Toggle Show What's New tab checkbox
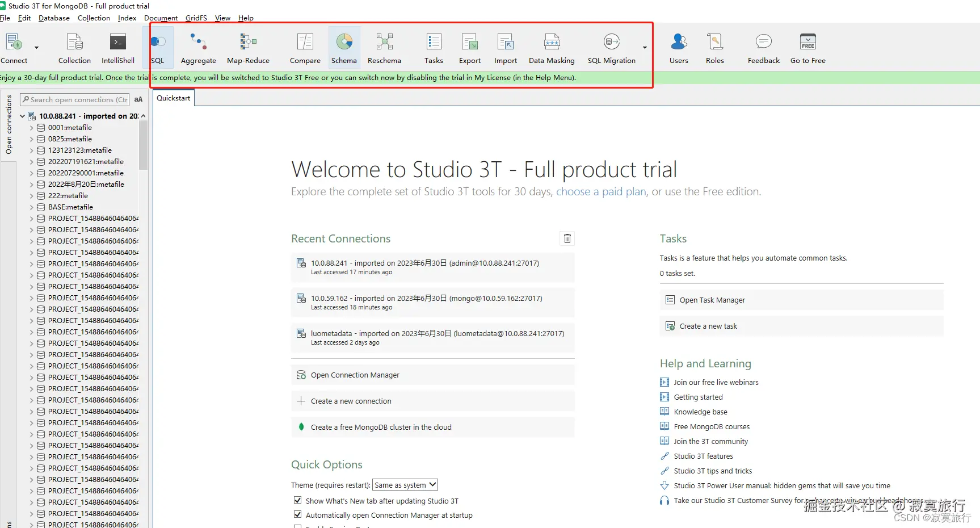The width and height of the screenshot is (980, 528). pos(297,500)
